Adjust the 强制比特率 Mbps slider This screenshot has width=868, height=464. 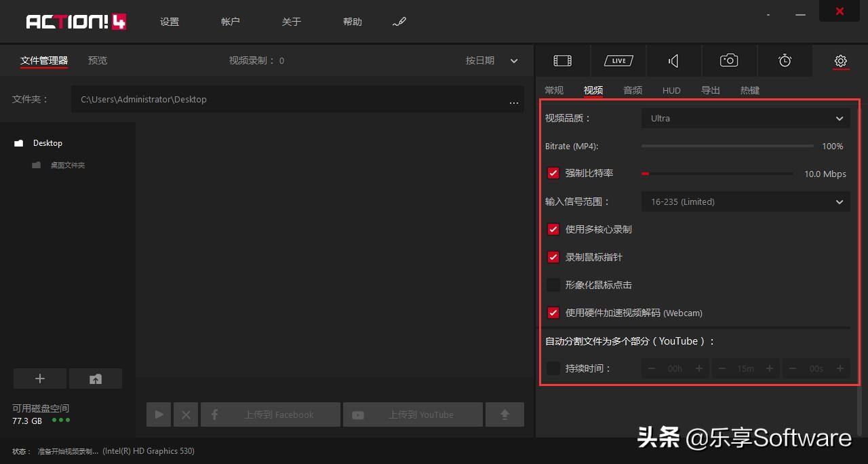tap(717, 174)
